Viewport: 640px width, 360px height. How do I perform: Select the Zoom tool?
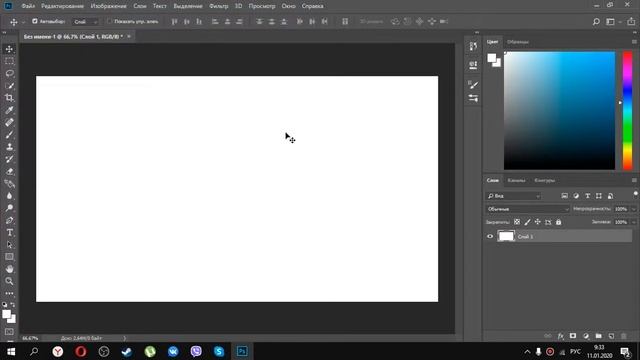(9, 281)
